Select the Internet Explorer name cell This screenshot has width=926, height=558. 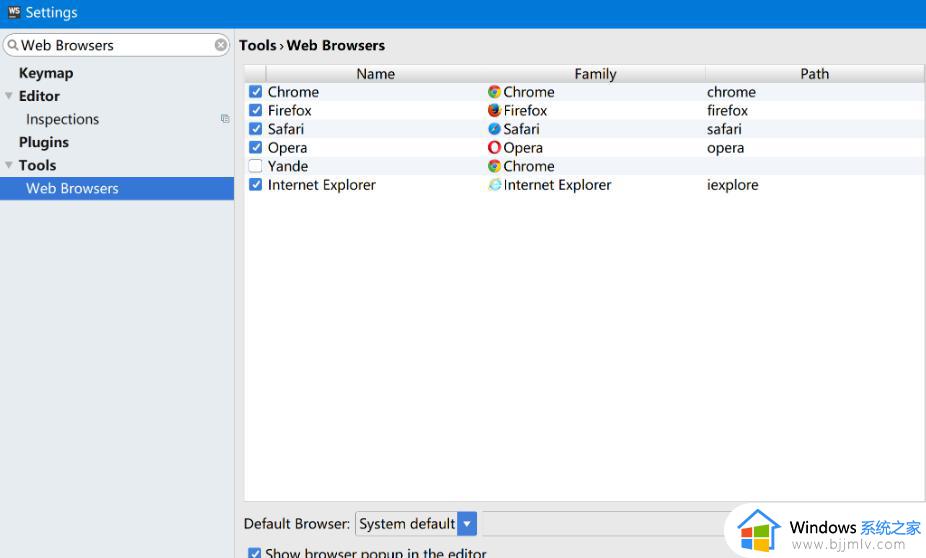(376, 184)
